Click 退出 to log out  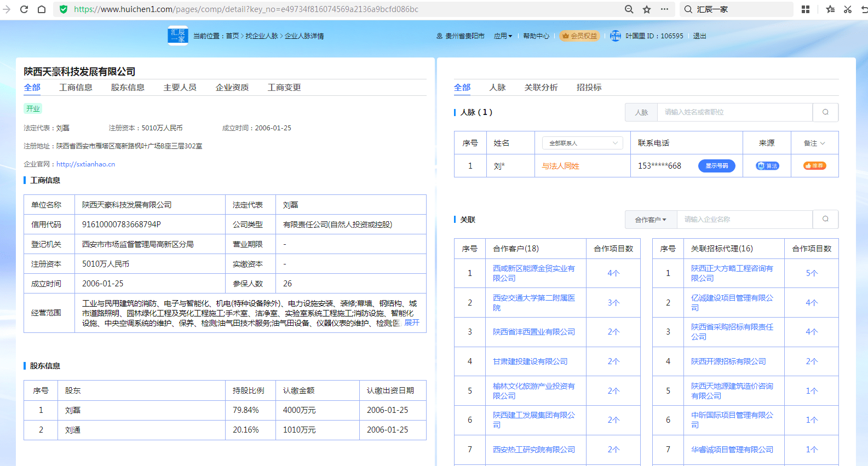[699, 36]
